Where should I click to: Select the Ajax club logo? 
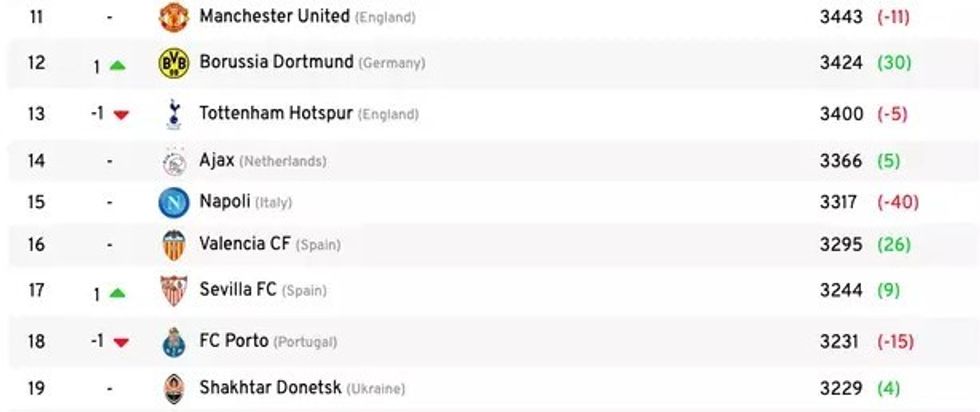click(x=173, y=161)
